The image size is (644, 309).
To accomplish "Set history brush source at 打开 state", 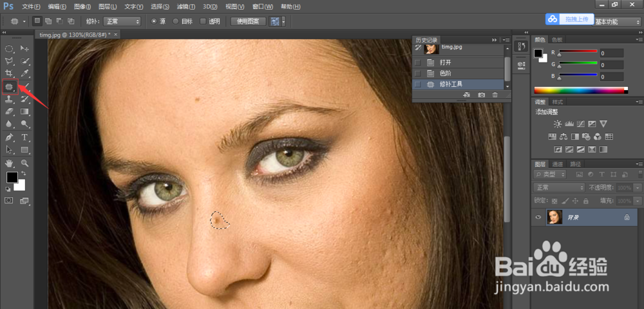I will pyautogui.click(x=418, y=63).
